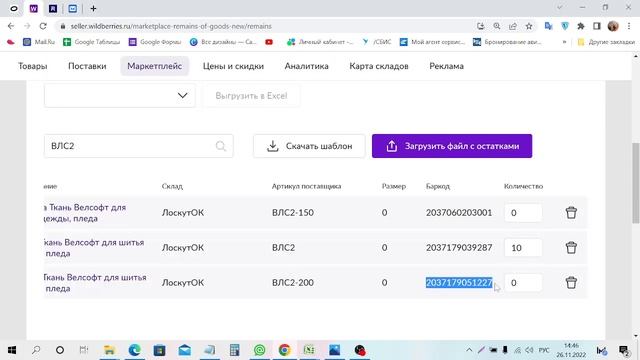
Task: Open the YouTube bookmark icon
Action: 269,42
